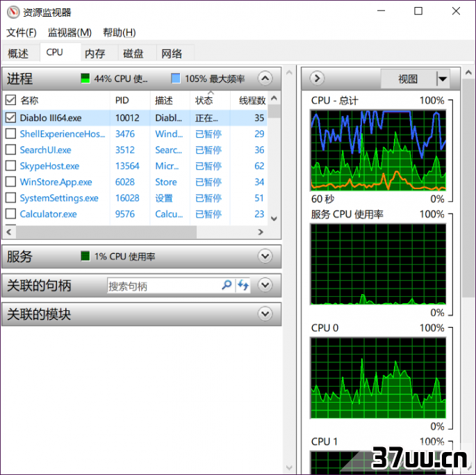Check the SystemSettings.exe checkbox
This screenshot has width=476, height=475.
tap(10, 198)
